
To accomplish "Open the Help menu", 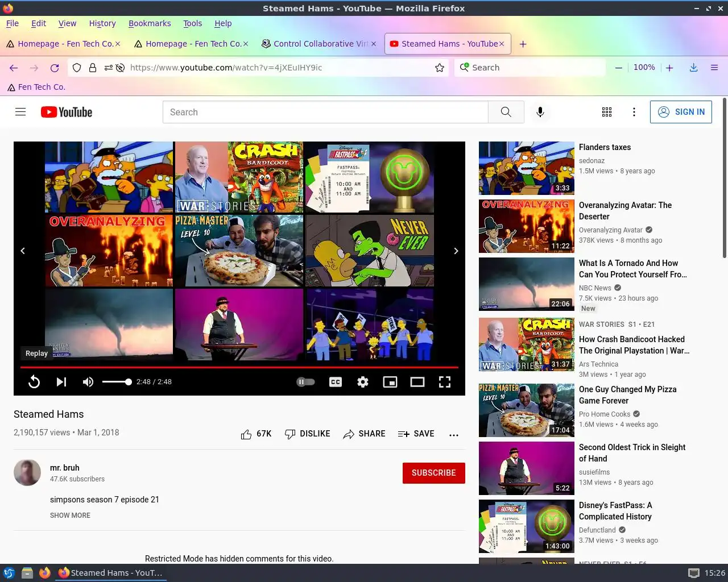I will point(223,23).
